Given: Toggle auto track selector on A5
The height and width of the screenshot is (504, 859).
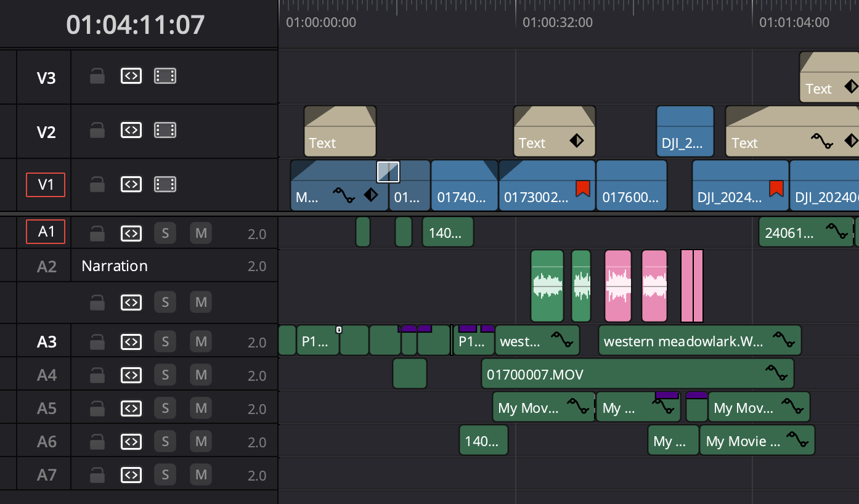Looking at the screenshot, I should pos(131,408).
